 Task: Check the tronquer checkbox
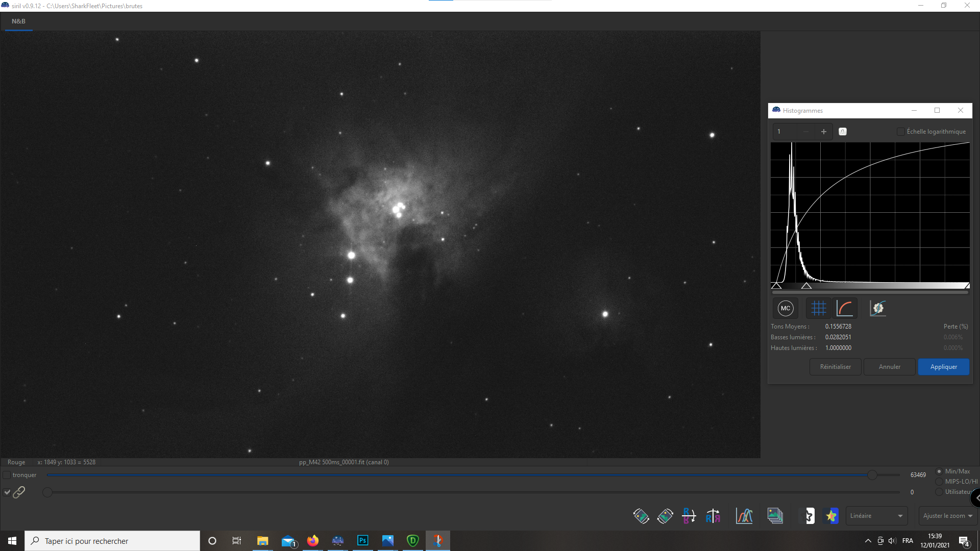pos(7,475)
